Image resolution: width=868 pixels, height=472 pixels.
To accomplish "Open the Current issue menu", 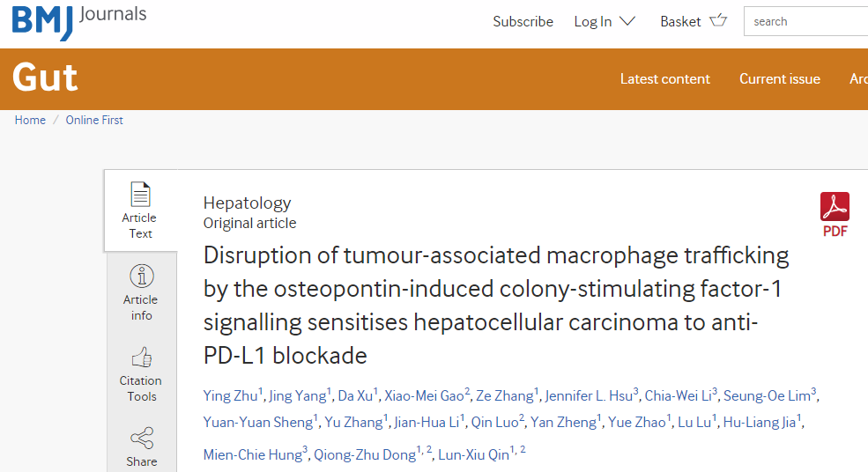I will (x=779, y=79).
